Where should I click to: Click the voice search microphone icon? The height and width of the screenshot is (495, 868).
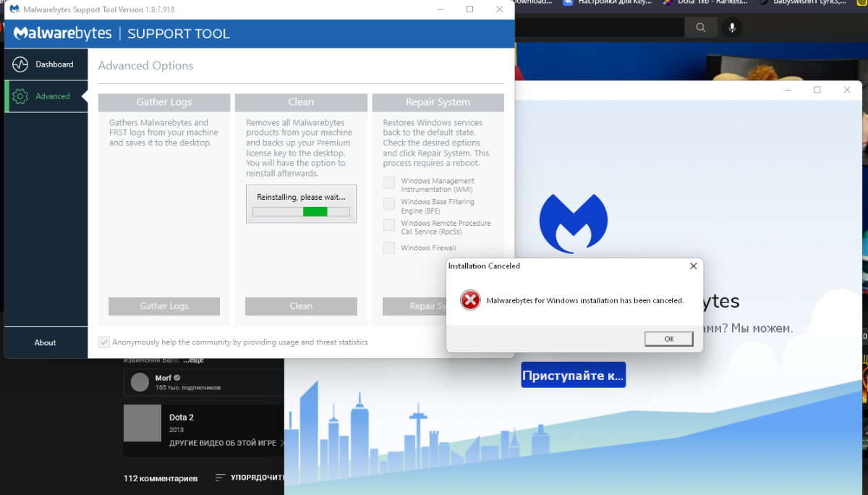coord(733,27)
